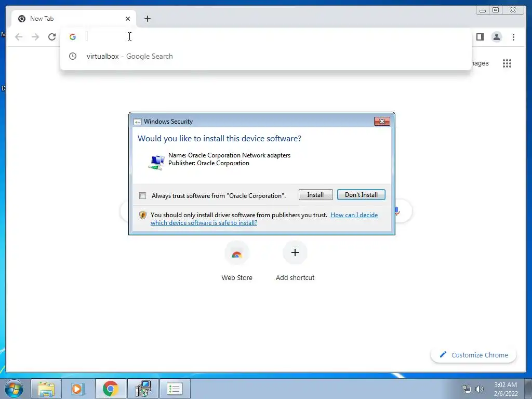Click the network tray icon

pyautogui.click(x=467, y=389)
